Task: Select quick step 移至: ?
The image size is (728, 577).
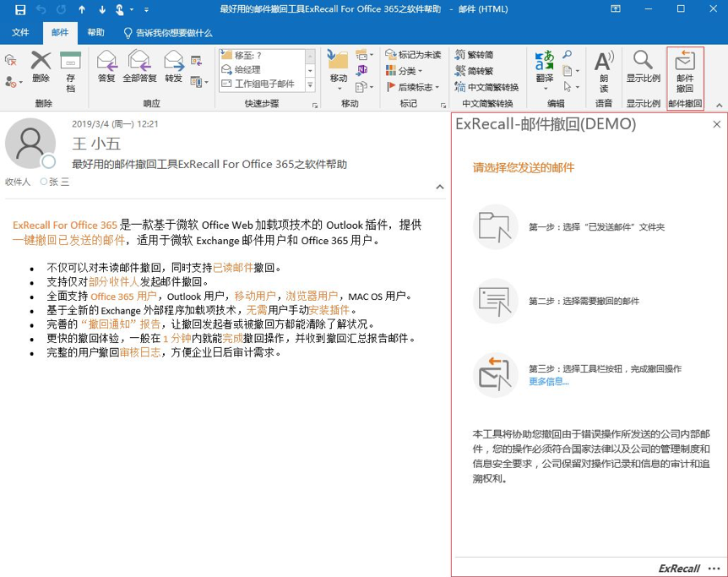Action: click(x=262, y=55)
